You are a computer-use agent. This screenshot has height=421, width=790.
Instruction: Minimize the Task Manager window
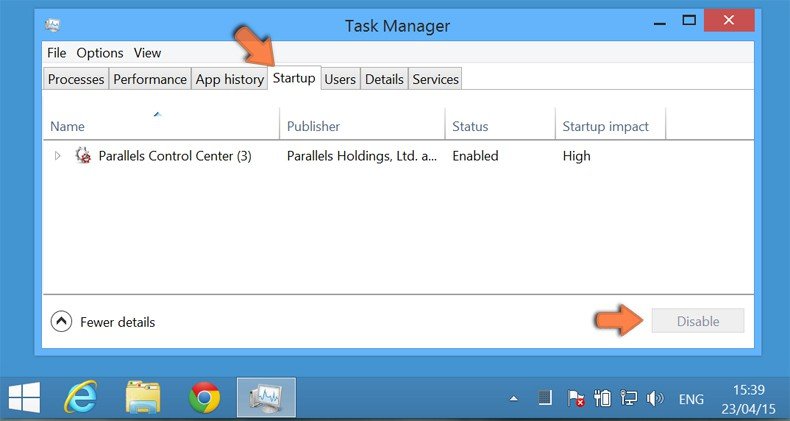[660, 23]
